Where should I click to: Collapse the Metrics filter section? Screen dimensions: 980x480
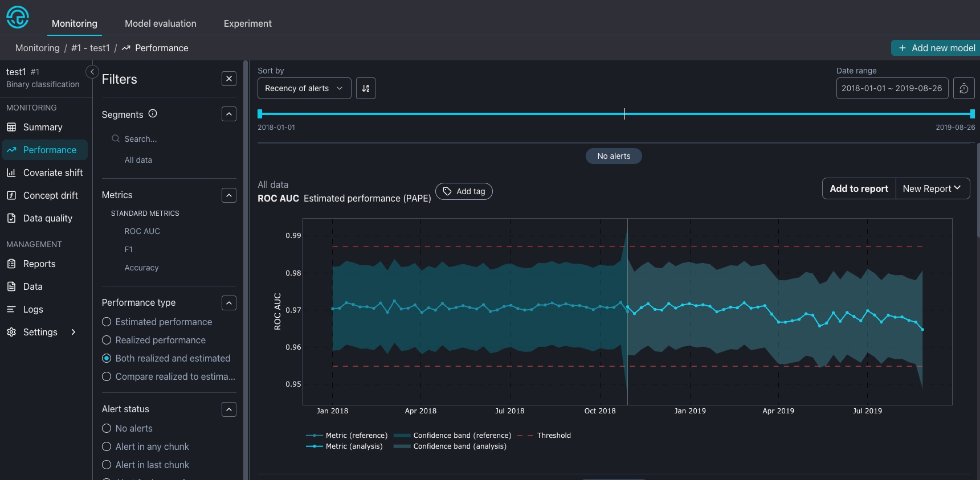pyautogui.click(x=228, y=195)
